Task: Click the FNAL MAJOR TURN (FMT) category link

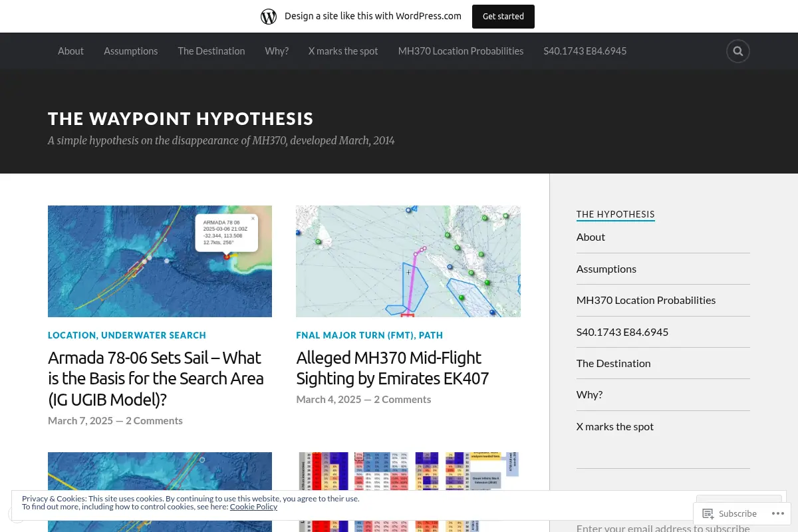Action: pyautogui.click(x=354, y=335)
